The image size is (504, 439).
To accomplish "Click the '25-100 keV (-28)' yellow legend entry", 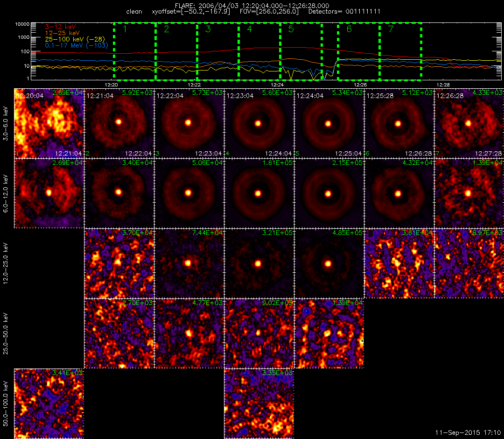I will tap(75, 39).
